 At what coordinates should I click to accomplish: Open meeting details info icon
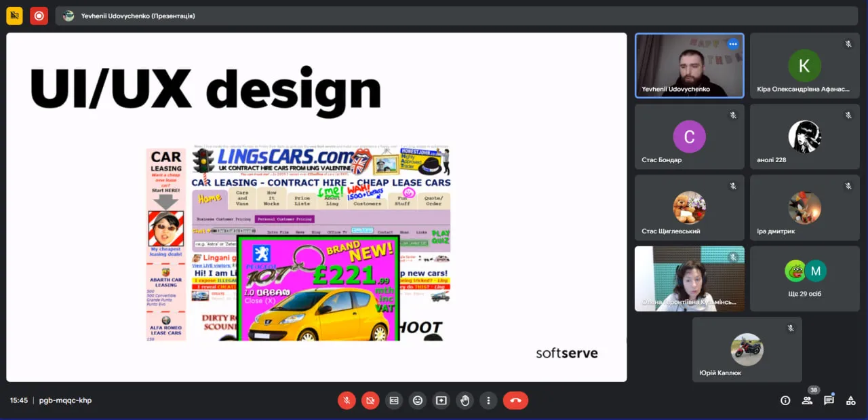pos(785,400)
